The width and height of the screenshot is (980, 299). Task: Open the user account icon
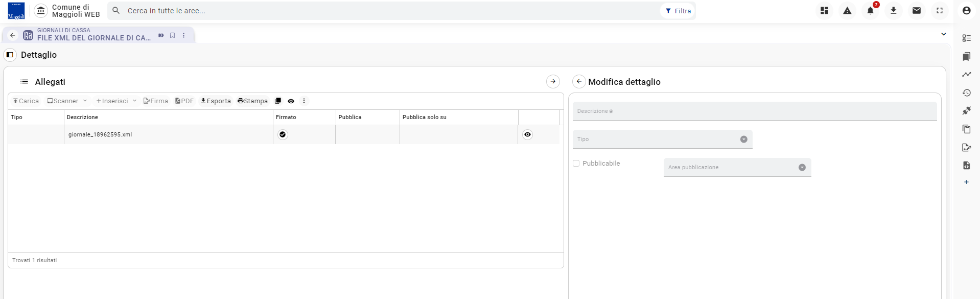966,11
